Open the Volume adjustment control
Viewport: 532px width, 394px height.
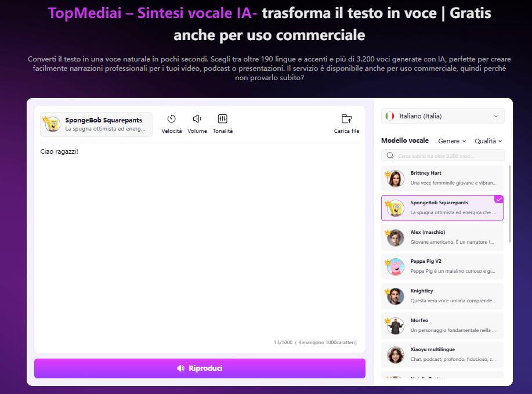[x=197, y=124]
